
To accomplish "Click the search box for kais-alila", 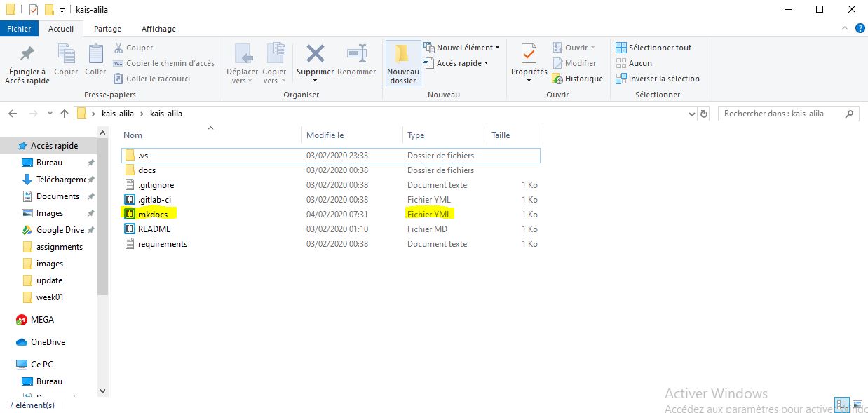I will coord(788,113).
